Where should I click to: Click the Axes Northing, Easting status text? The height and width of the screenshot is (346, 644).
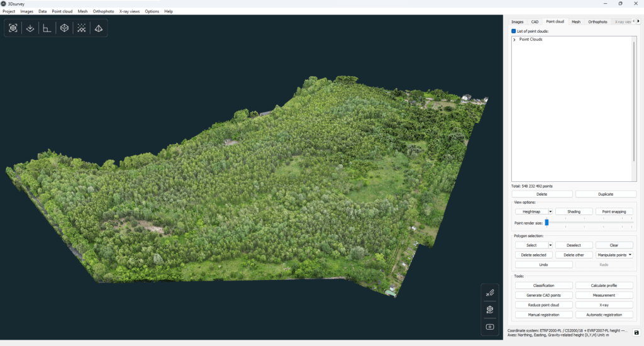(558, 335)
